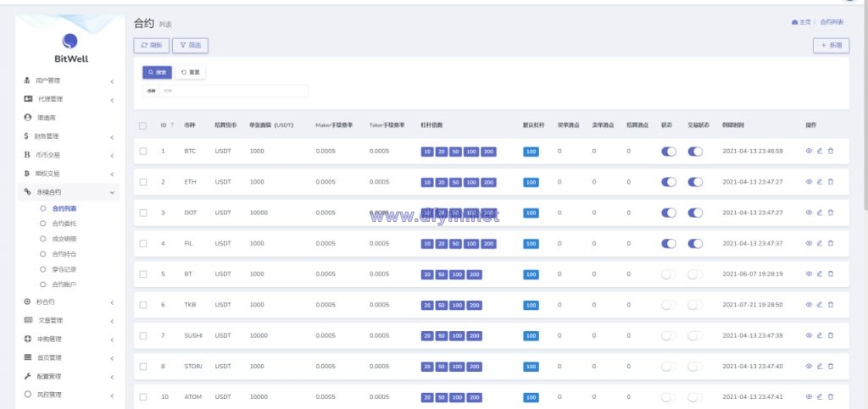Enable the 状态 switch for BT

click(x=669, y=274)
